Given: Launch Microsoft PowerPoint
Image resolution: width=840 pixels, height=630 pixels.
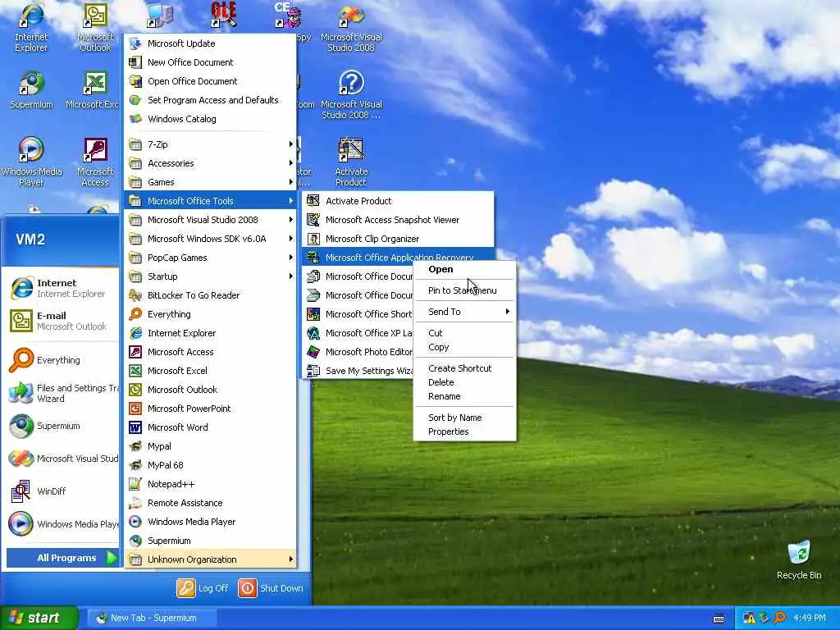Looking at the screenshot, I should point(210,409).
